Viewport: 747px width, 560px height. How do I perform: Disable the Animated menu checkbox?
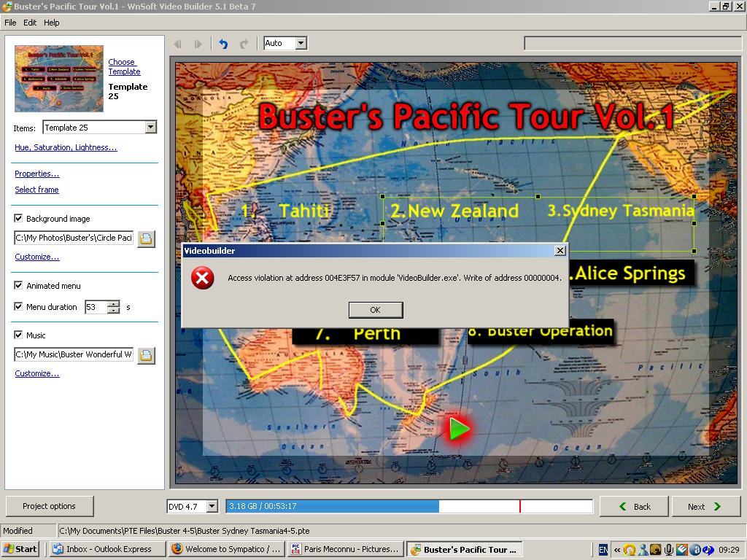(x=19, y=286)
